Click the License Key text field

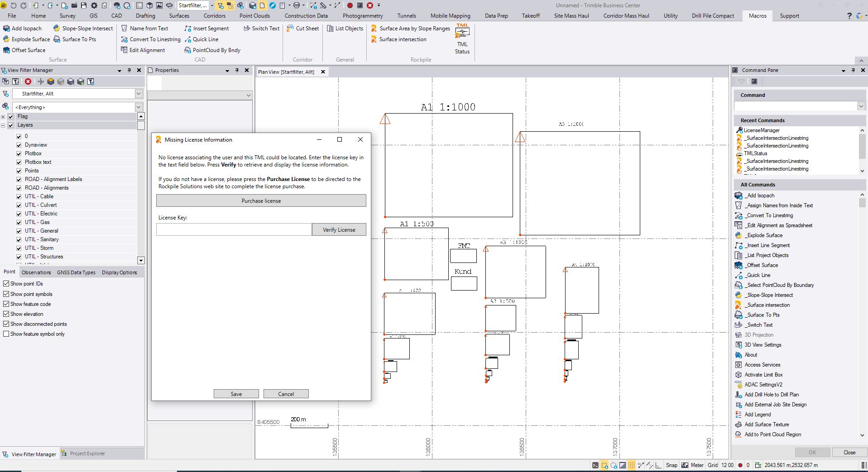pyautogui.click(x=234, y=230)
